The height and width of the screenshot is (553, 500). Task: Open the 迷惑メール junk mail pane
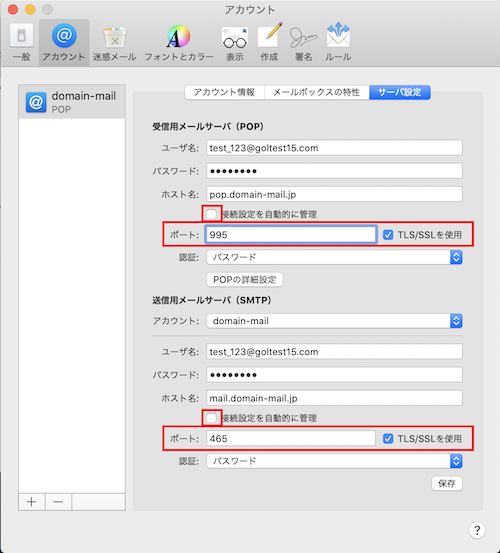coord(114,42)
